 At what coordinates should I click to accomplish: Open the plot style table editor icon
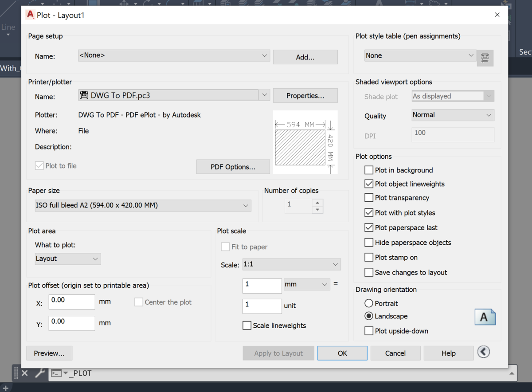(485, 58)
